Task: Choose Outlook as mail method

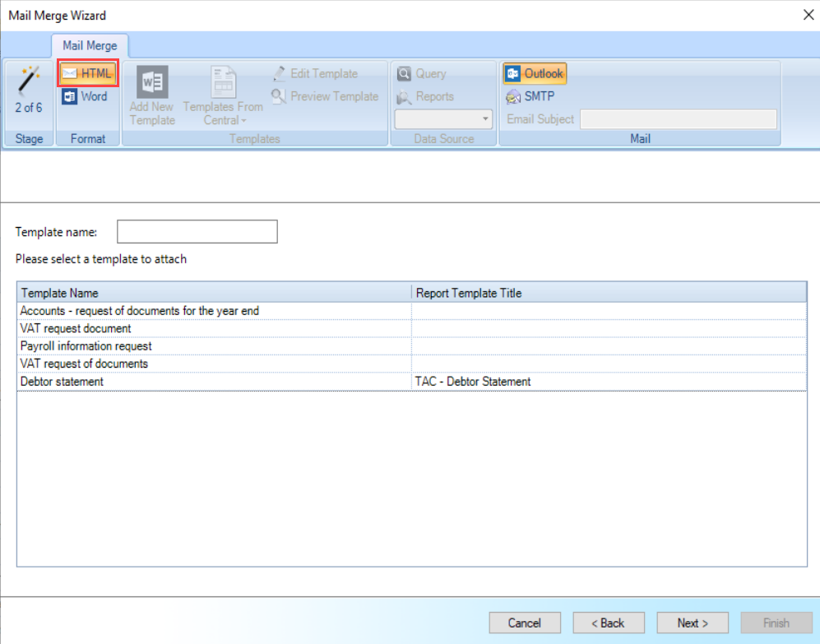Action: (x=535, y=74)
